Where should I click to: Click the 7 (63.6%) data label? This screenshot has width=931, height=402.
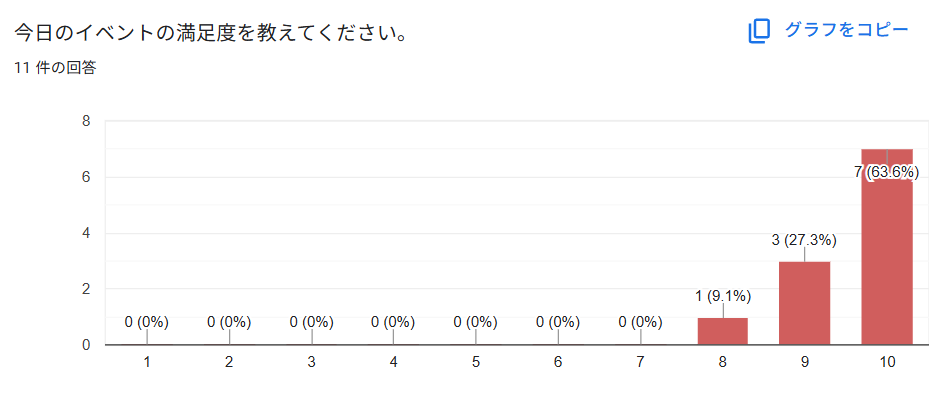click(x=887, y=172)
